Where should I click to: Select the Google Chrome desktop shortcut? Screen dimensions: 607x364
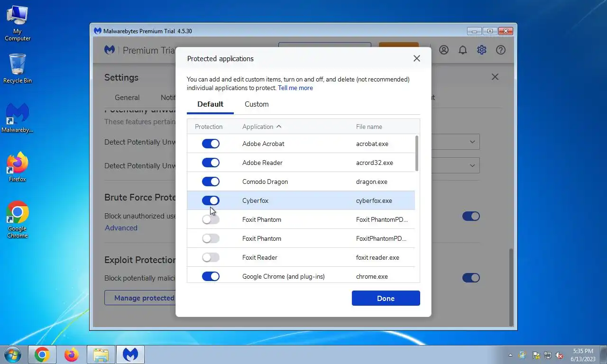[x=18, y=219]
